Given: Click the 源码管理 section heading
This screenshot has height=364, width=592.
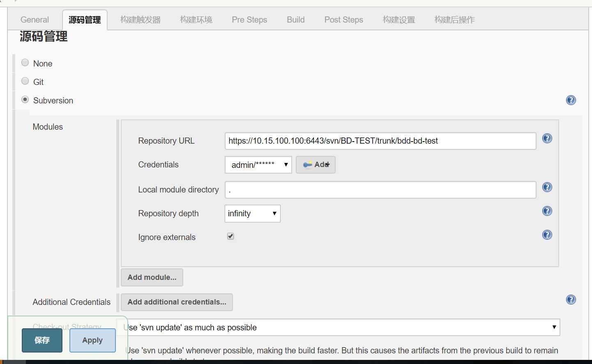Looking at the screenshot, I should tap(44, 37).
